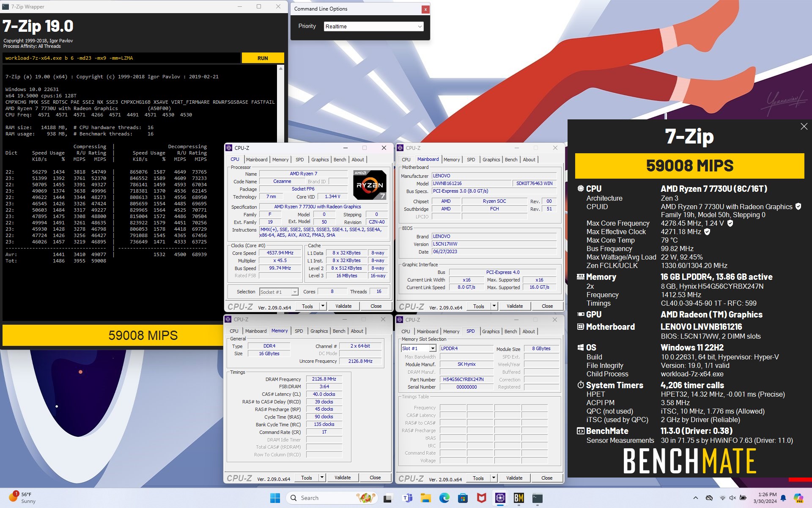Click the Mainboard Model LNVNB161216 field
The image size is (812, 508).
point(472,183)
